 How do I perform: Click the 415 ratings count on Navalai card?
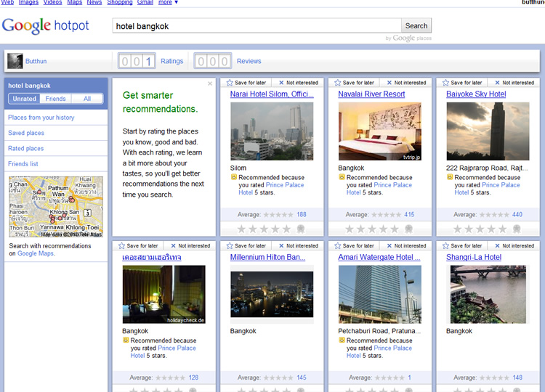tap(409, 215)
